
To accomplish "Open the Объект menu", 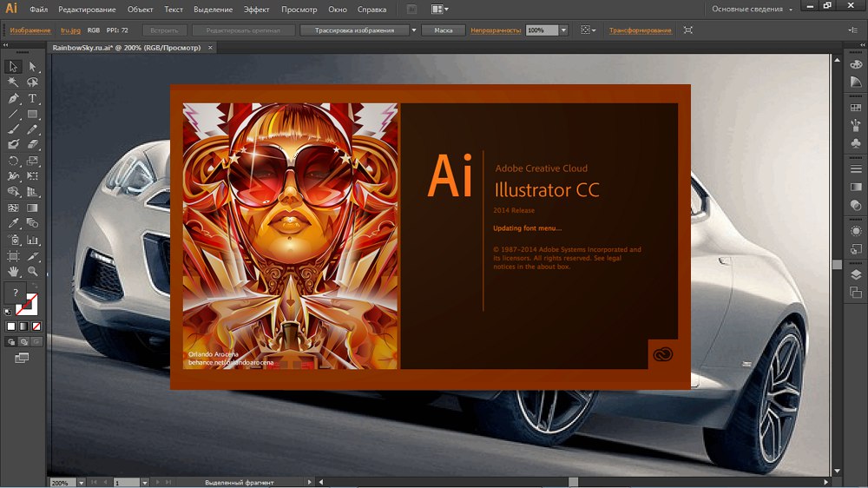I will [x=140, y=10].
